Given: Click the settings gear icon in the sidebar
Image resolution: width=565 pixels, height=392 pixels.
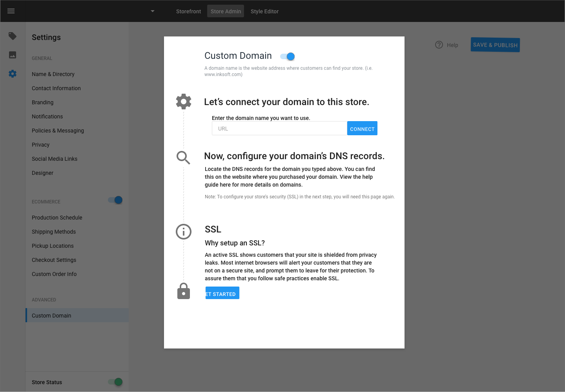Looking at the screenshot, I should [x=12, y=74].
